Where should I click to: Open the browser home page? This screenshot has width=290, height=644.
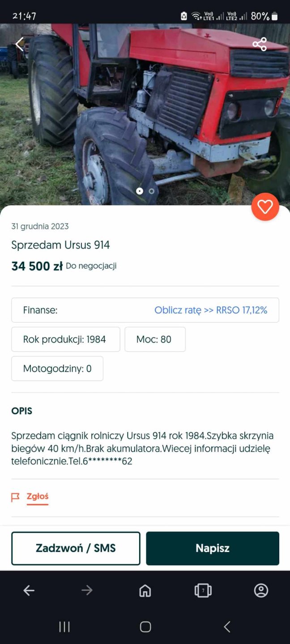click(145, 591)
